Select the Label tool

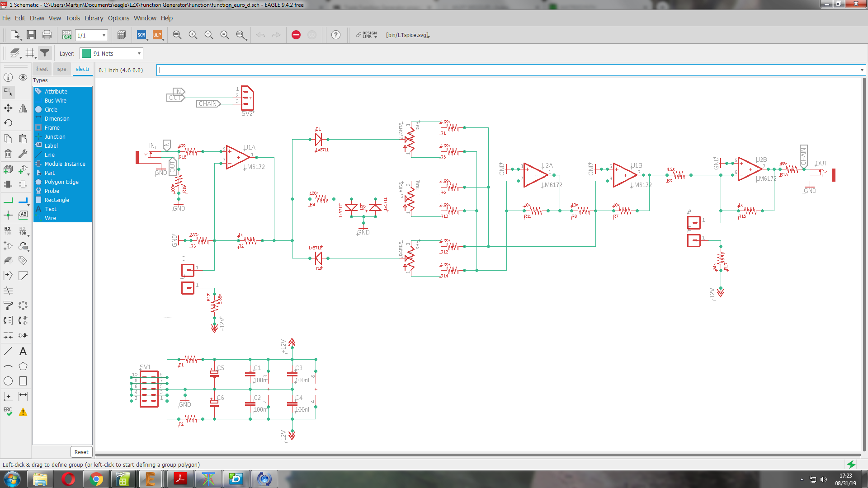pyautogui.click(x=23, y=215)
